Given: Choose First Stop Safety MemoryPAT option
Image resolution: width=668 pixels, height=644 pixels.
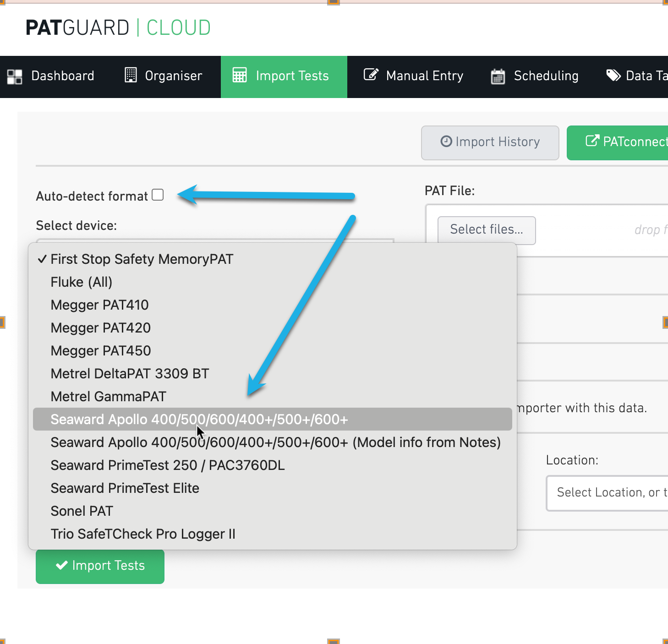Looking at the screenshot, I should tap(273, 259).
